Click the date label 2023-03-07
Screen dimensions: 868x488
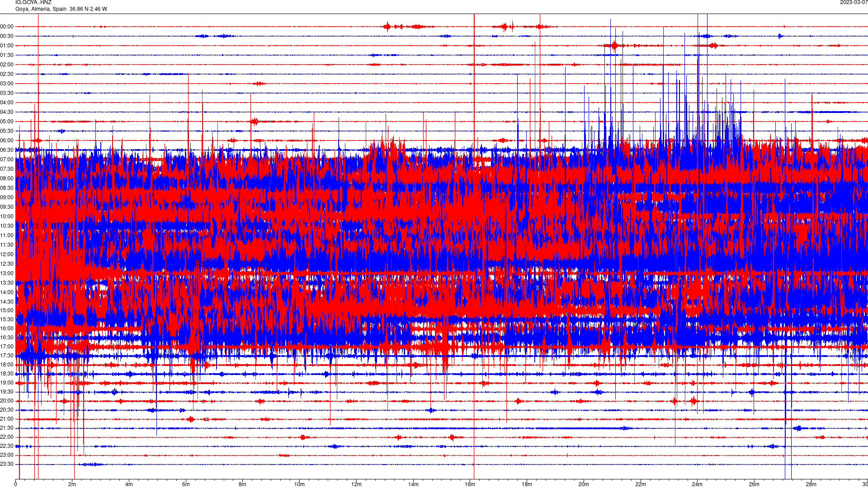click(854, 3)
